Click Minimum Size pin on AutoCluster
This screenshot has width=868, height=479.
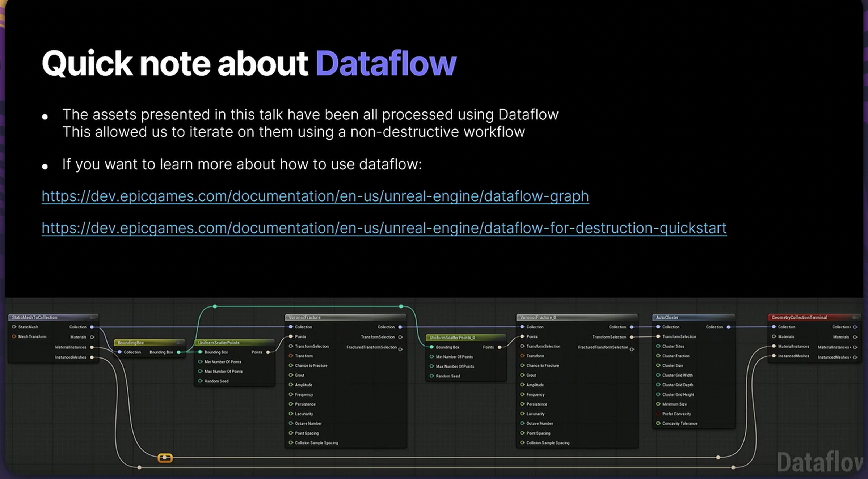click(x=658, y=404)
